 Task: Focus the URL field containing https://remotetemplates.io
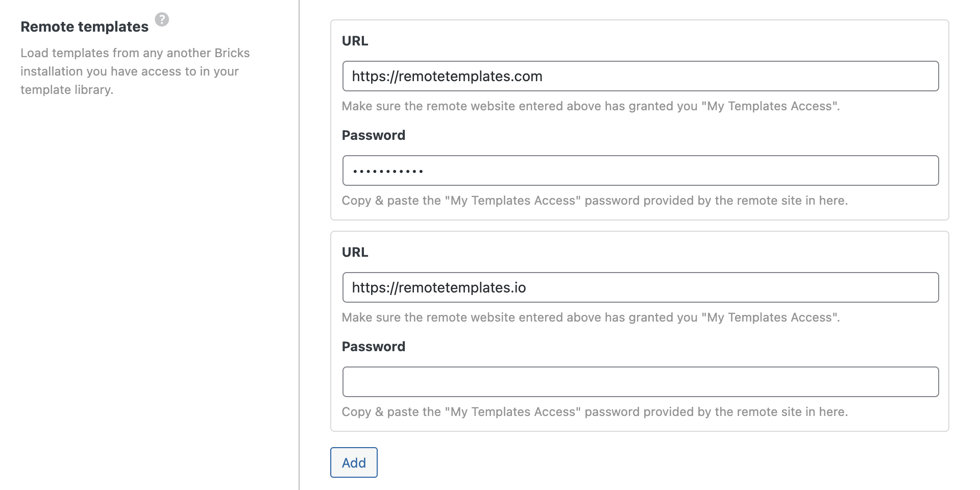coord(640,287)
